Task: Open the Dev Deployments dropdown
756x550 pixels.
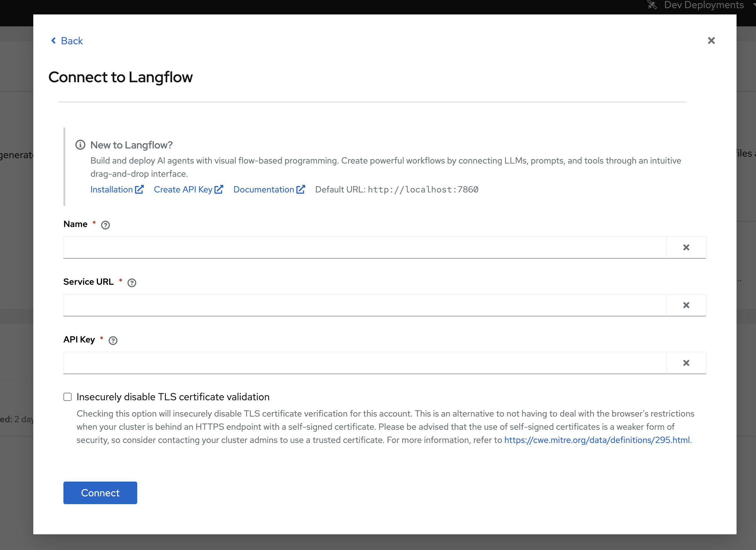Action: 703,5
